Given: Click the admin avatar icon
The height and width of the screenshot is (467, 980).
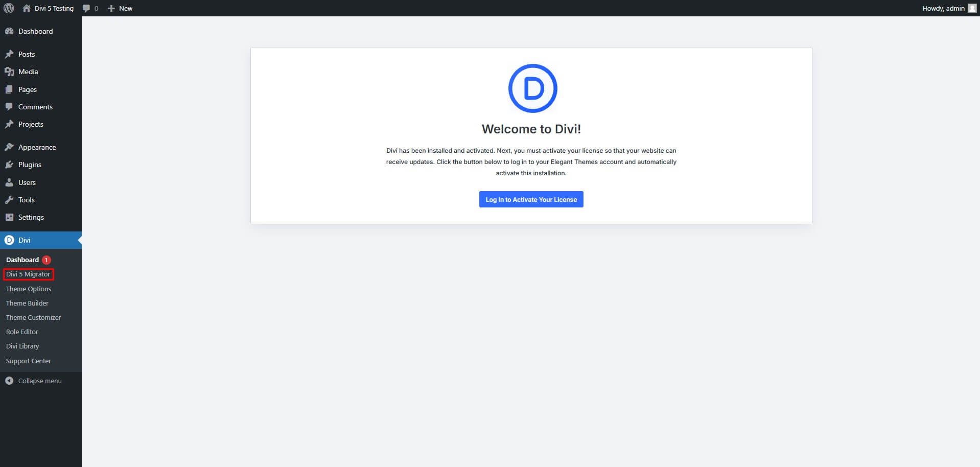Looking at the screenshot, I should click(972, 8).
